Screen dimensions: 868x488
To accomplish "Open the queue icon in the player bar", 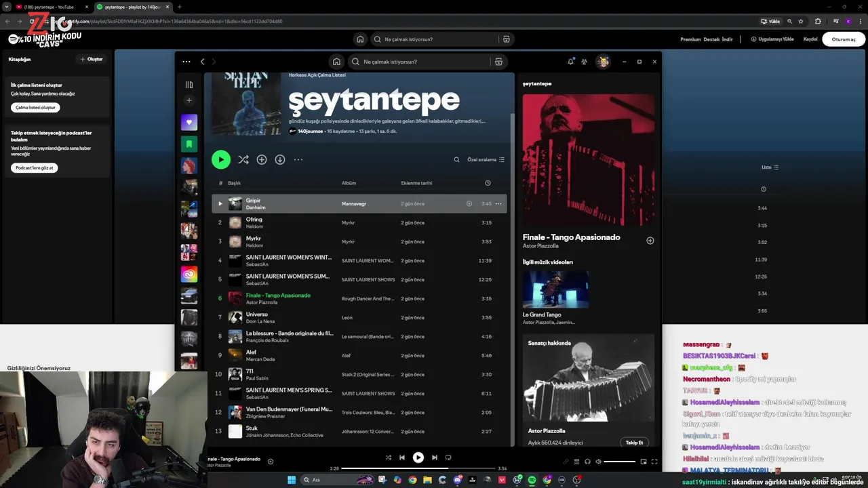I will [577, 462].
